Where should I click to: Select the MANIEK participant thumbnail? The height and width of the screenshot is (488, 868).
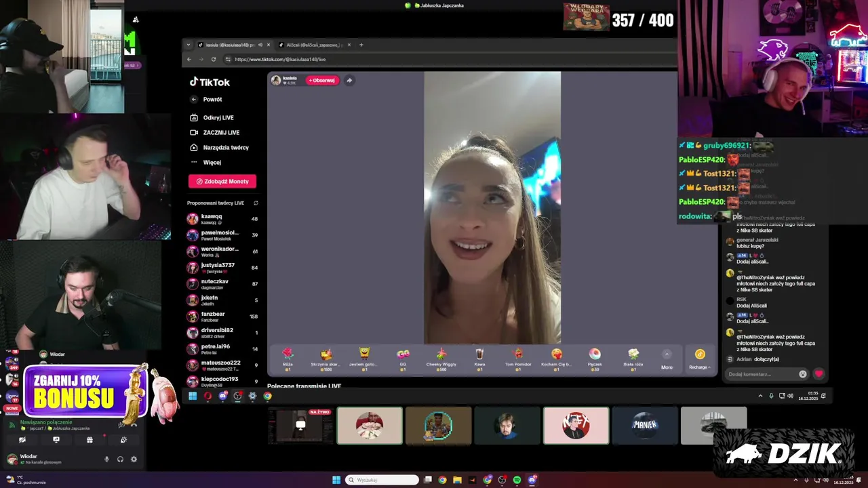[x=645, y=426]
